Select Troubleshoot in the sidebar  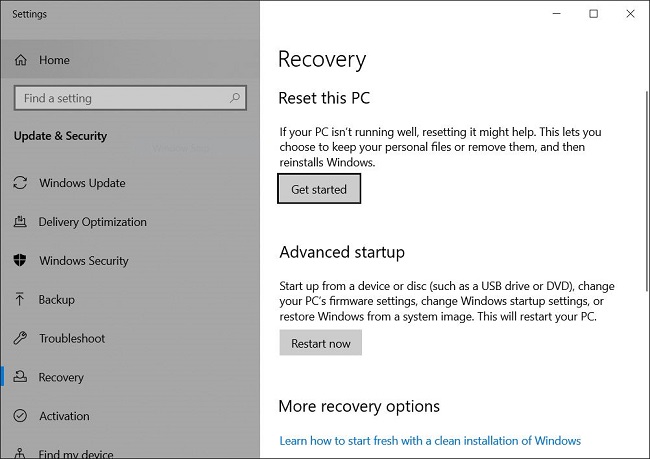(130, 338)
